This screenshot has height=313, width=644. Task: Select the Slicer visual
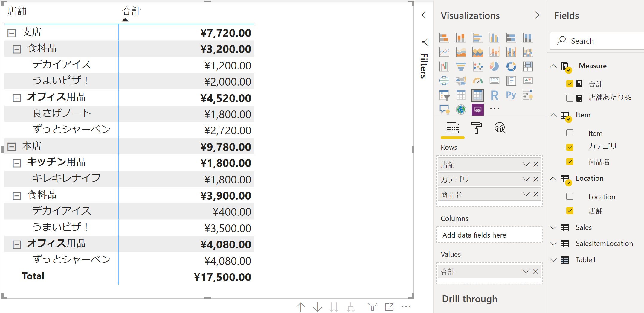444,95
